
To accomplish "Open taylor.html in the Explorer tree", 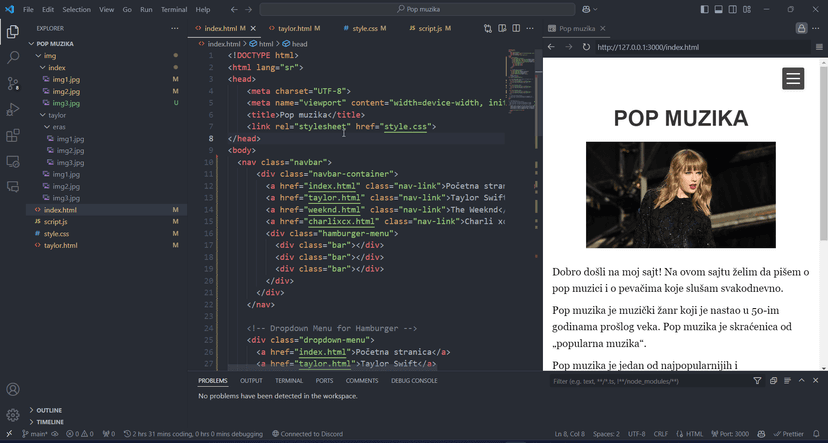I will 60,245.
